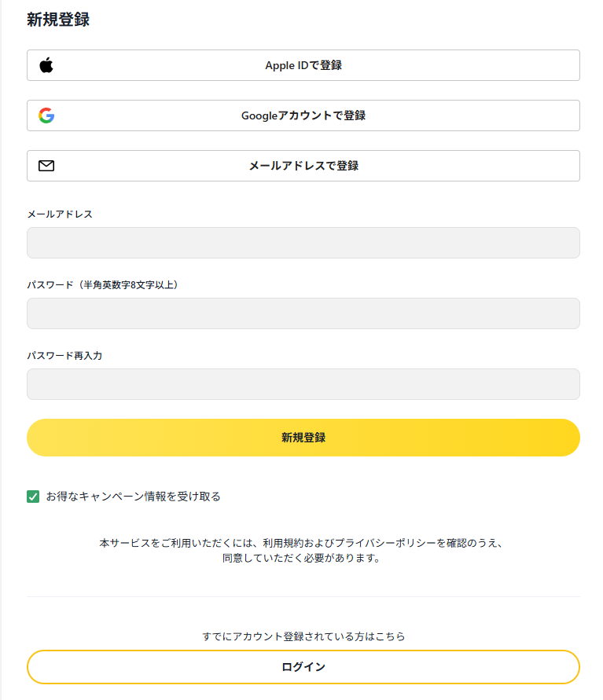Uncheck the campaign info checkbox
The image size is (603, 700).
pos(33,497)
